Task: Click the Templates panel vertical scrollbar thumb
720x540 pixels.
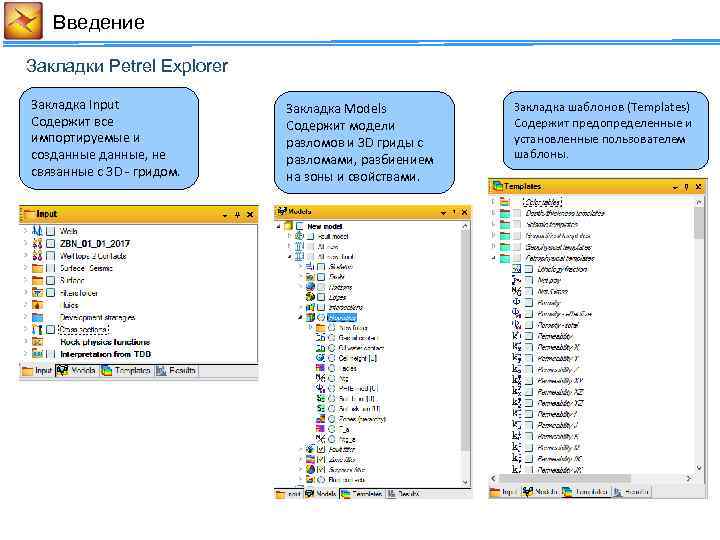Action: pyautogui.click(x=699, y=223)
